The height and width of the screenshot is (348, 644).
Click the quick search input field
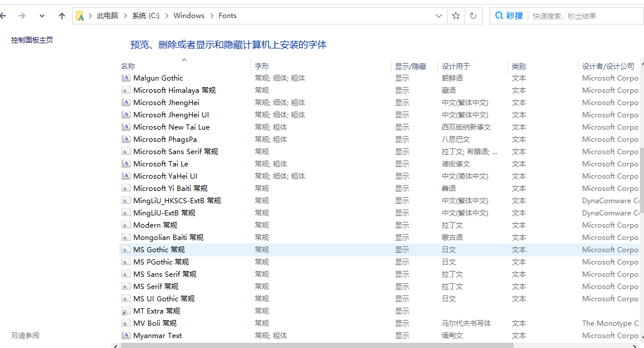[584, 16]
